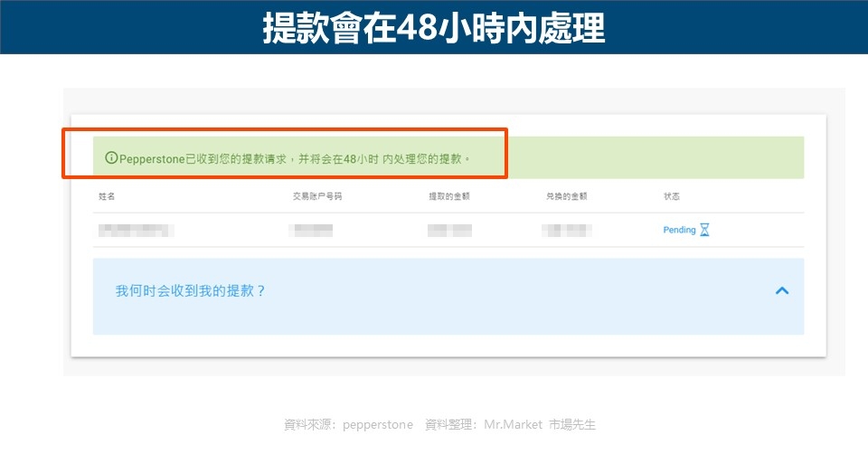Collapse the withdrawal FAQ with the chevron arrow
This screenshot has height=454, width=868.
point(781,290)
